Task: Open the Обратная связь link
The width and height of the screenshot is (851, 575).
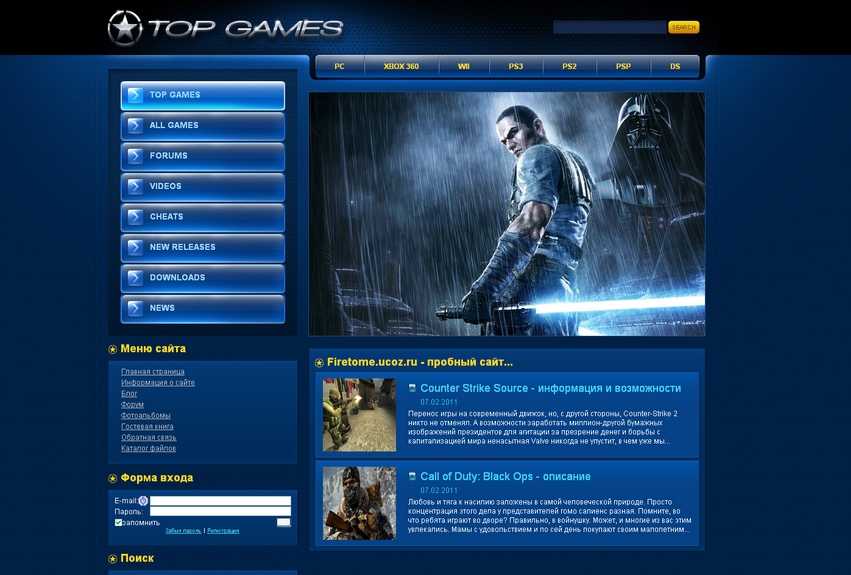Action: 149,437
